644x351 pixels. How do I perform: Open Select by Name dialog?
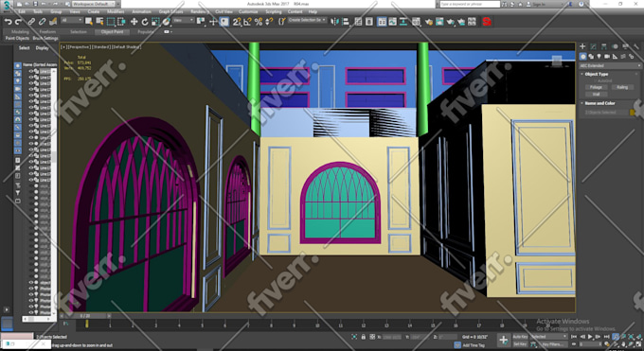[99, 22]
